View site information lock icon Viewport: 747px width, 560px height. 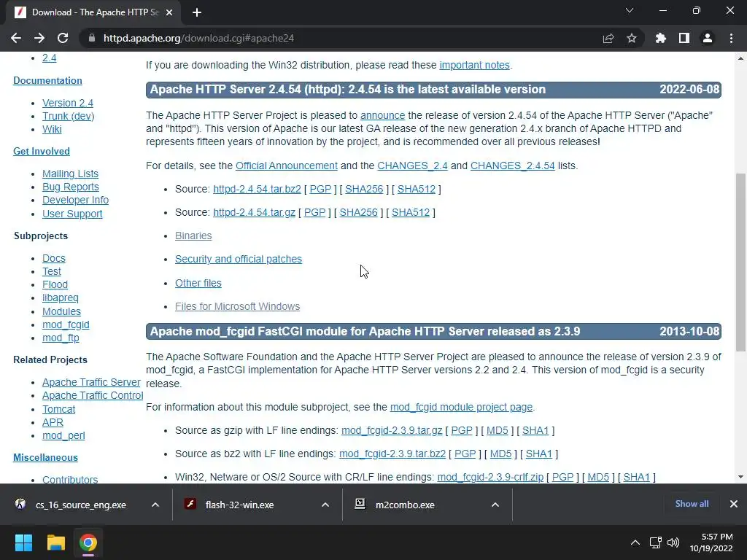(92, 38)
